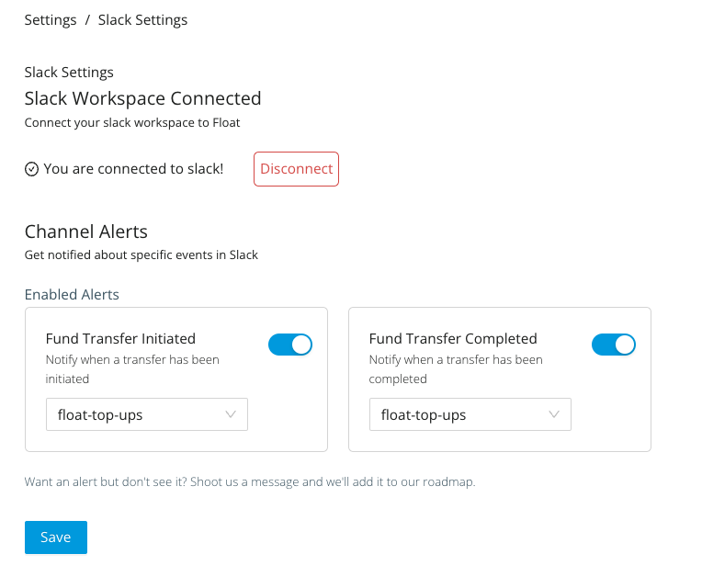Click 'Get notified about specific events' subtitle

pyautogui.click(x=141, y=254)
